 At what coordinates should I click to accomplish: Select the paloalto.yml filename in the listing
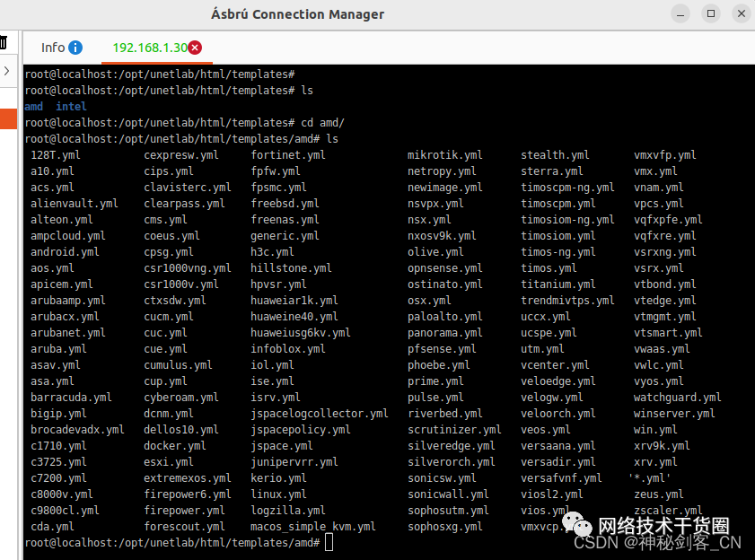[443, 316]
